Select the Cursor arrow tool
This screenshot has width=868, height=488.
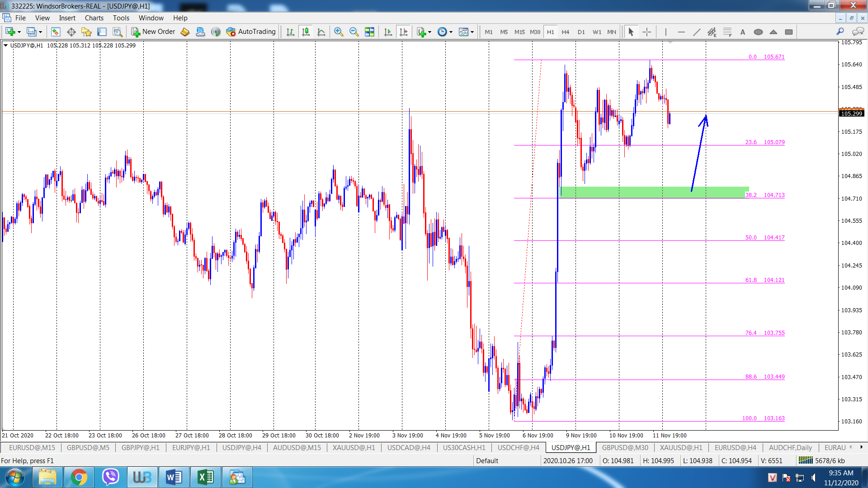[631, 32]
